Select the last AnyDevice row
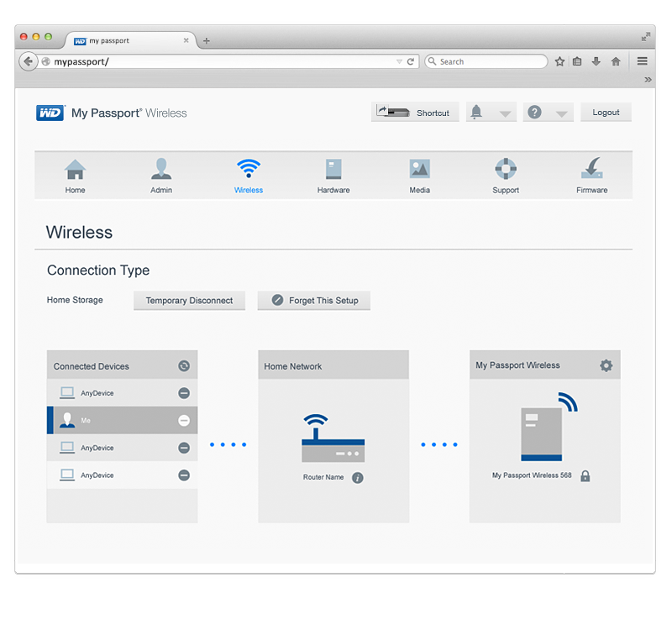Image resolution: width=672 pixels, height=630 pixels. (x=122, y=475)
